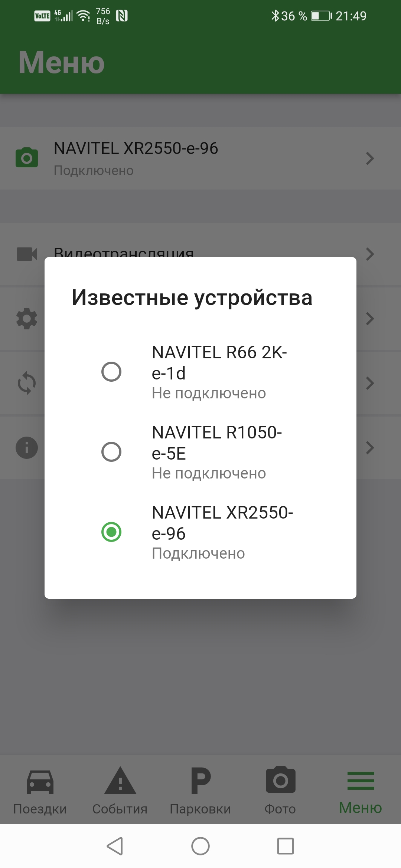401x868 pixels.
Task: Switch to the Меню tab
Action: (x=361, y=790)
